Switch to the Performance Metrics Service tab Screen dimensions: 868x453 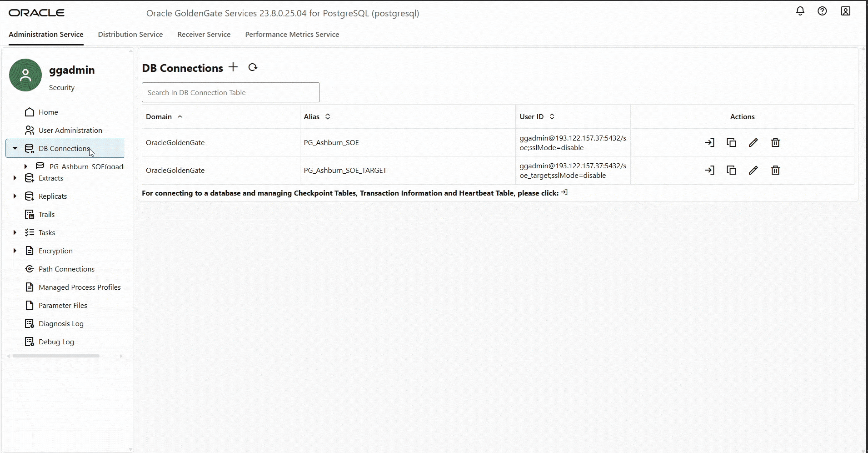click(x=292, y=34)
